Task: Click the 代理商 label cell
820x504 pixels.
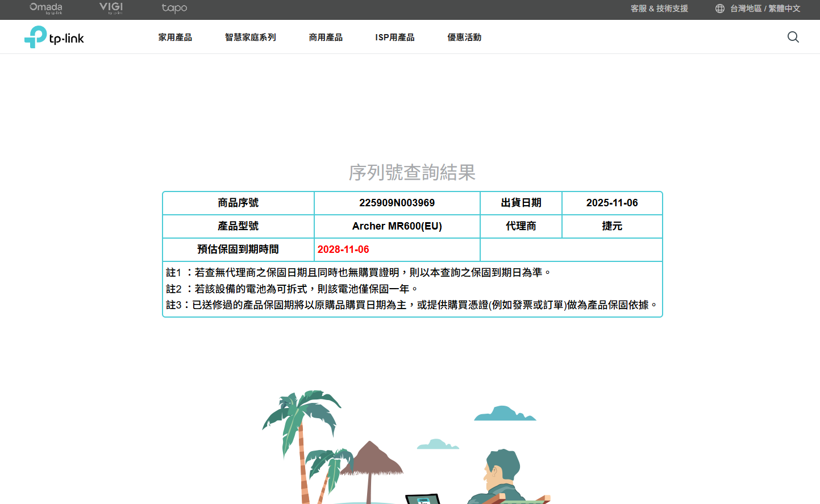Action: click(x=521, y=226)
